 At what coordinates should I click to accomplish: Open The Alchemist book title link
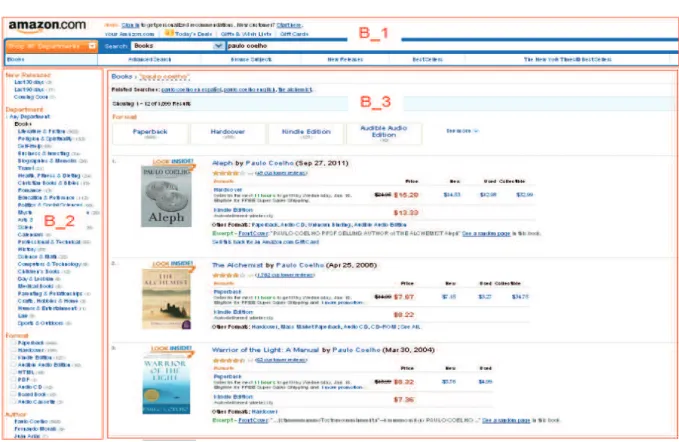tap(237, 265)
